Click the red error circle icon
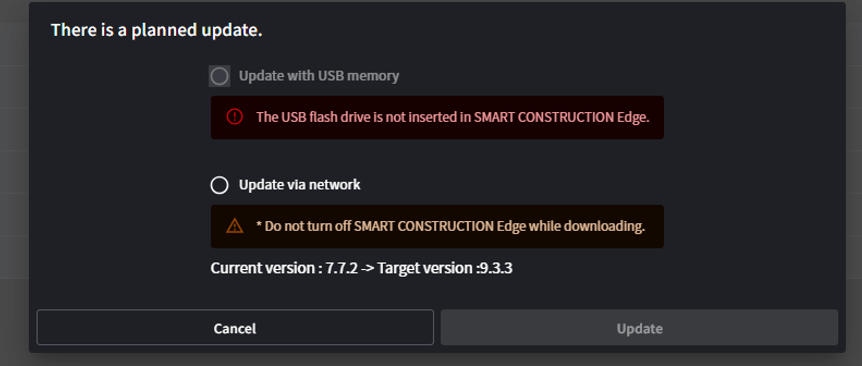 tap(234, 117)
